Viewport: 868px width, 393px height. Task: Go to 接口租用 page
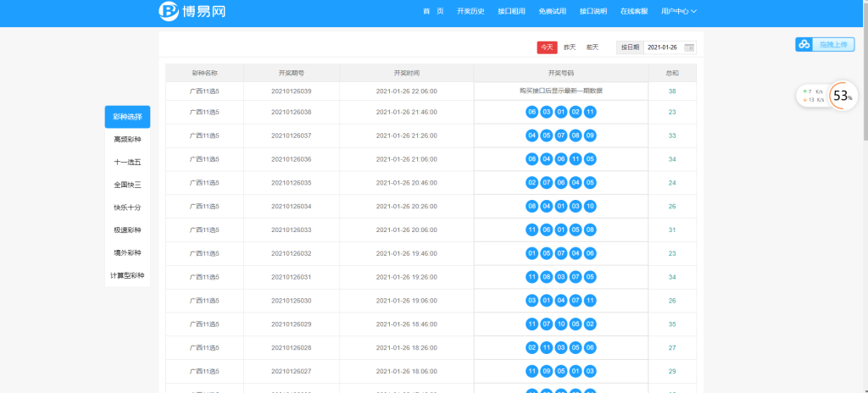511,12
